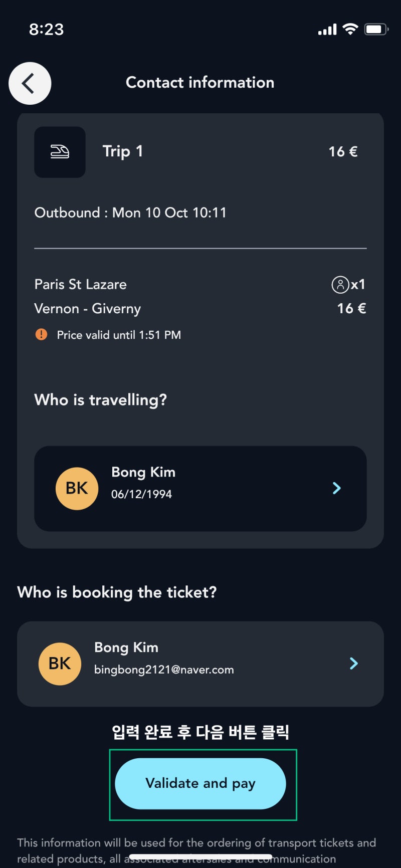
Task: Click the Validate and pay button
Action: click(x=200, y=783)
